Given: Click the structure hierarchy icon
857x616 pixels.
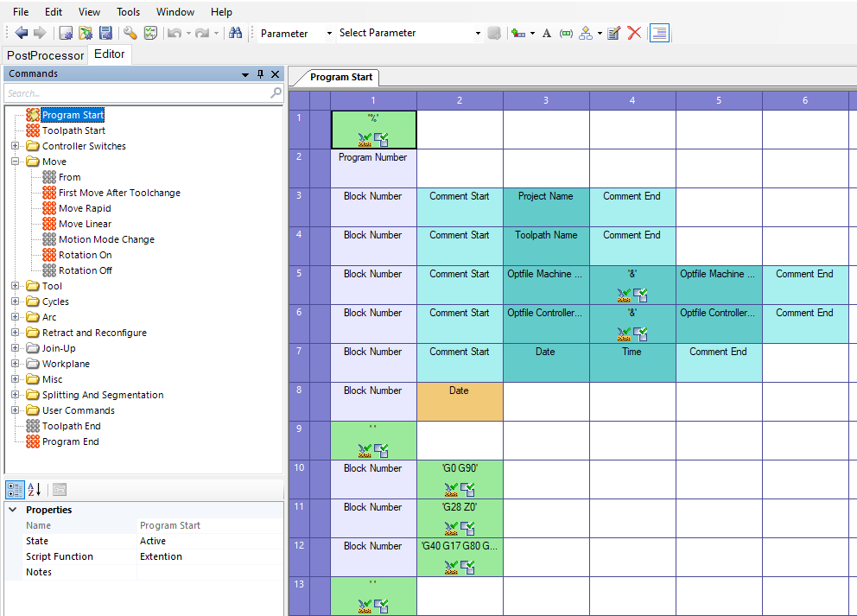Looking at the screenshot, I should [586, 34].
